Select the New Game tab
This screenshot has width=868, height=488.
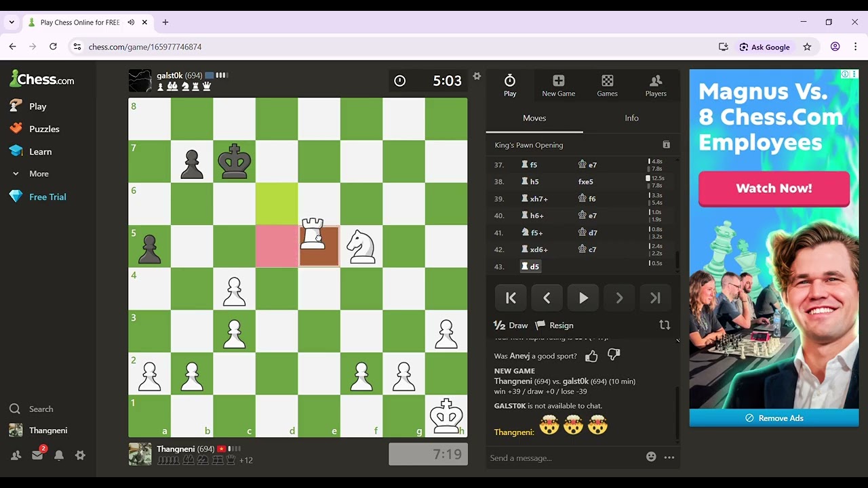(558, 85)
